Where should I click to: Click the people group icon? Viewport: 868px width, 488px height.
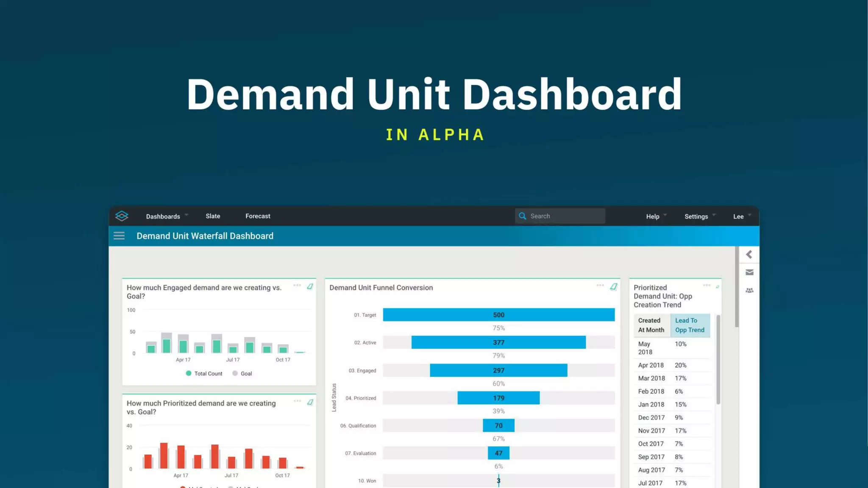click(749, 291)
